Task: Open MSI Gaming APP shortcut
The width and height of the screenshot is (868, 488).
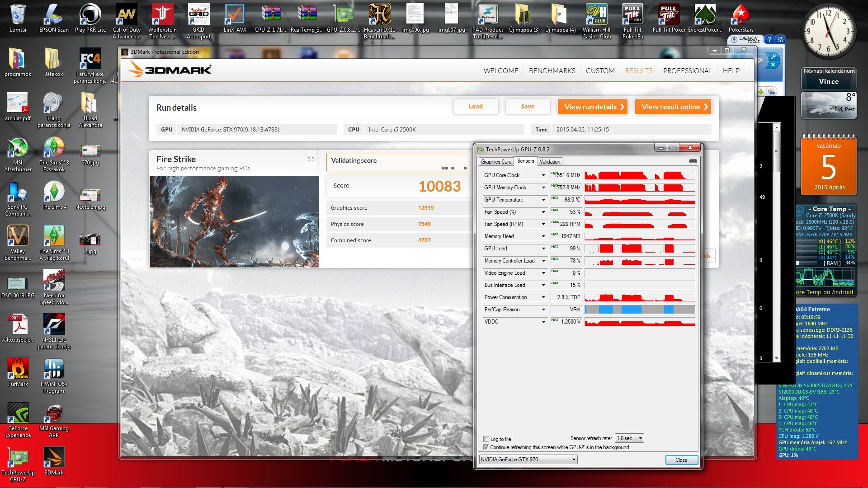Action: coord(54,420)
